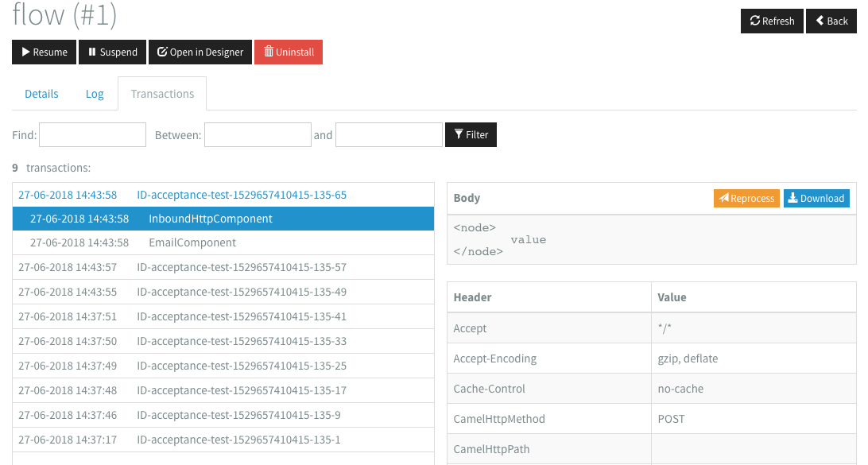Click the Header column heading
This screenshot has width=868, height=465.
click(549, 297)
